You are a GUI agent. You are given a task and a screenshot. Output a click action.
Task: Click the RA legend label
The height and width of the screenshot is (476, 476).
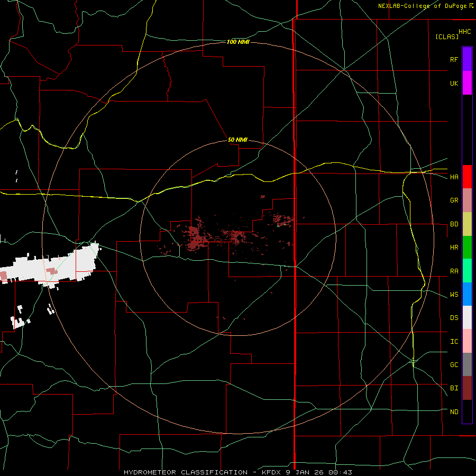[x=454, y=271]
